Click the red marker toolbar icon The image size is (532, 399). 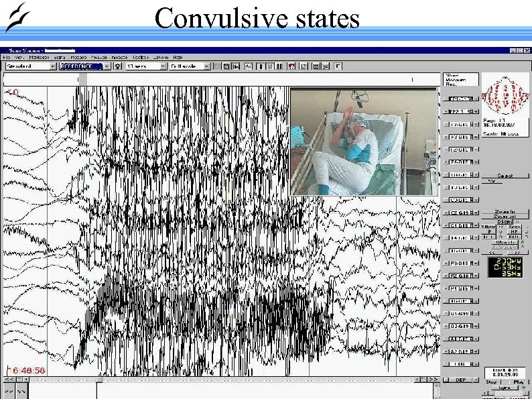pos(291,66)
